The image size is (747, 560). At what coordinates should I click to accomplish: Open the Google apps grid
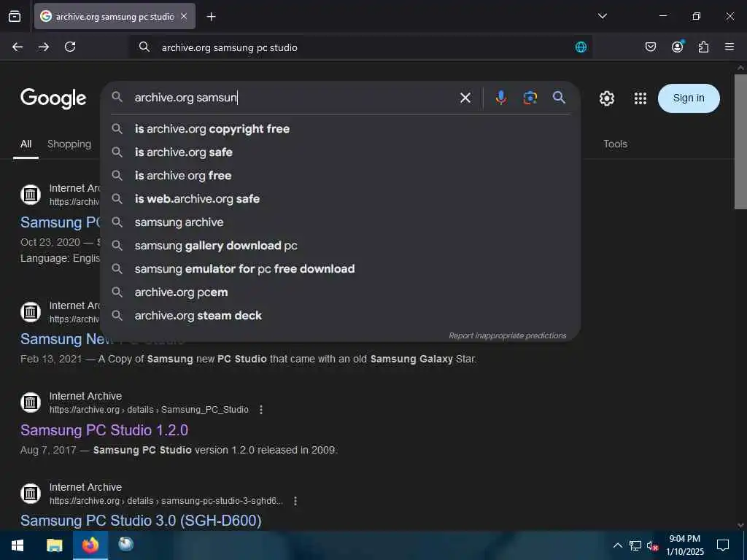coord(640,98)
